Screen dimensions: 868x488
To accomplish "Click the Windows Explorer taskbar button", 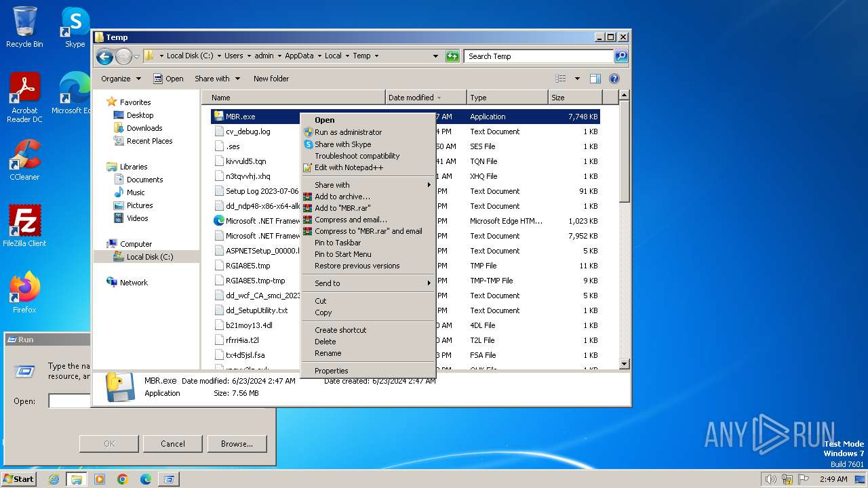I will tap(77, 479).
